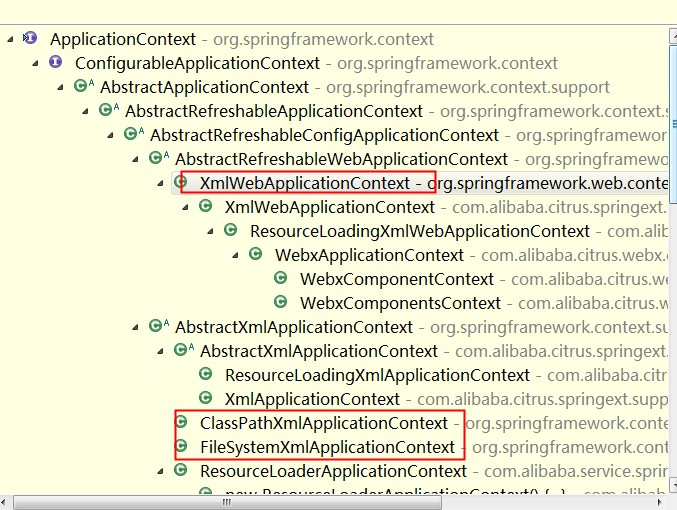This screenshot has height=510, width=677.
Task: Select ResourceLoaderApplicationContext type name
Action: coord(333,471)
